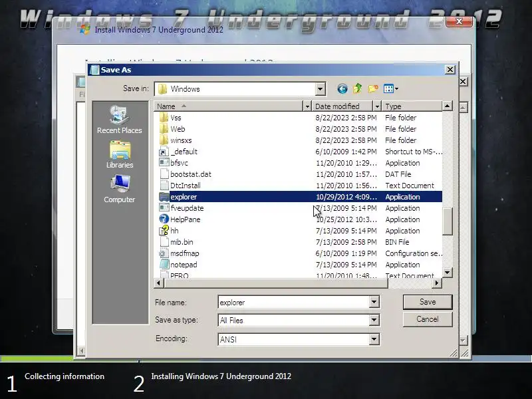Select the bootstat.dat file icon
This screenshot has height=399, width=532.
(164, 174)
